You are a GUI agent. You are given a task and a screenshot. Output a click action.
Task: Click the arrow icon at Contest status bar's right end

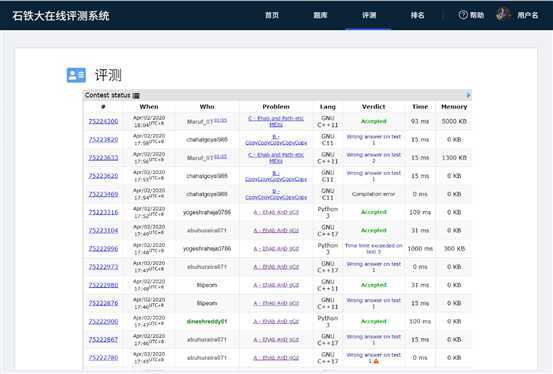(x=468, y=95)
